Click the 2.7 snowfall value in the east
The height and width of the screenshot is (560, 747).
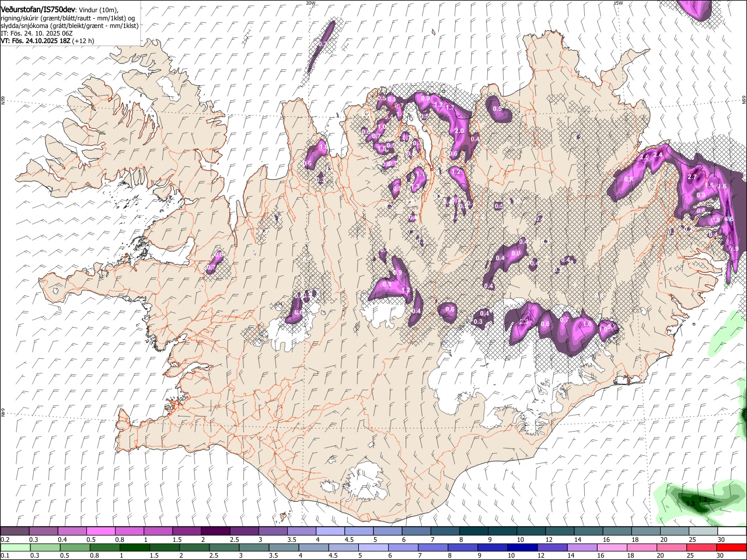tap(693, 177)
